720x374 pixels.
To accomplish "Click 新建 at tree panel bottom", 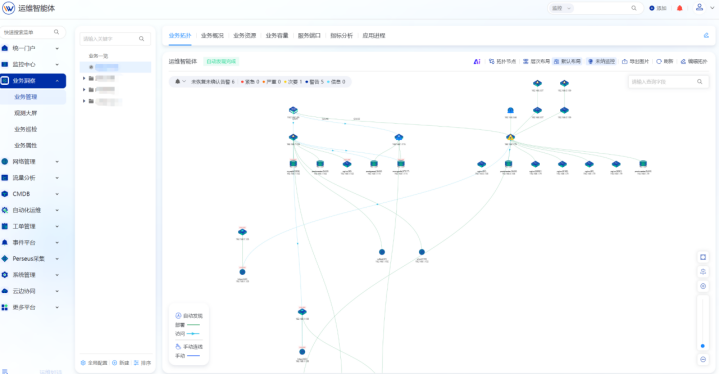I will click(120, 363).
